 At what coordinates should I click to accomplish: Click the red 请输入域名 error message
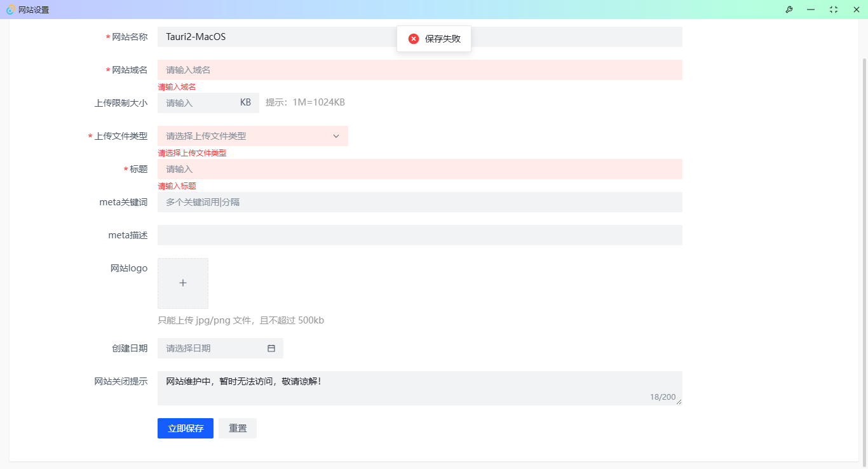pos(177,87)
